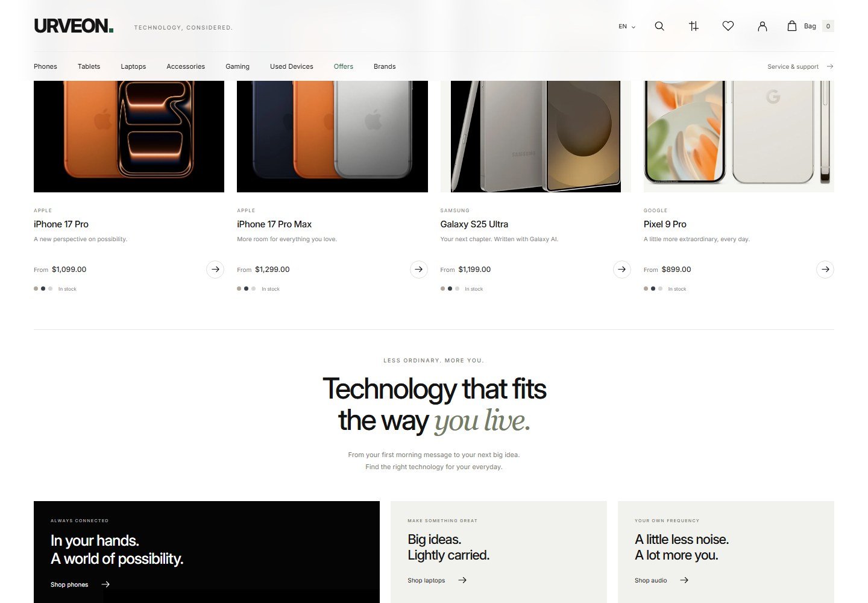
Task: Select dark color swatch for iPhone 17 Pro Max
Action: click(246, 289)
